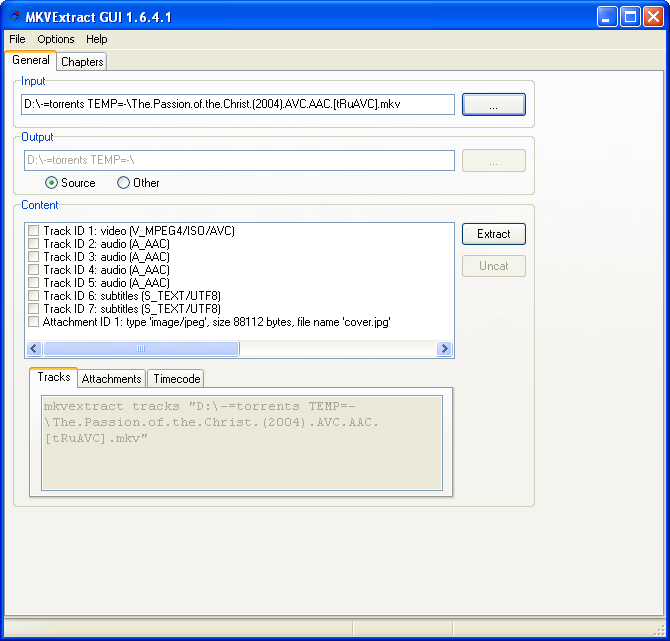Click the mkvextract command text box
670x641 pixels.
(241, 443)
